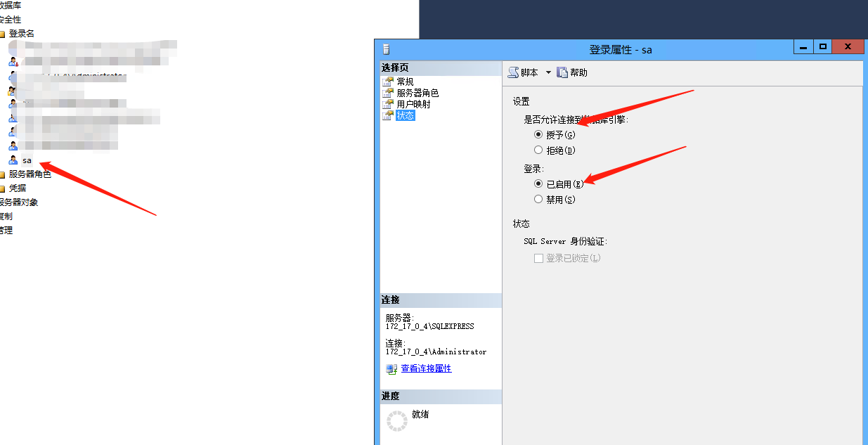Open the 常规 page
The image size is (868, 445).
406,82
